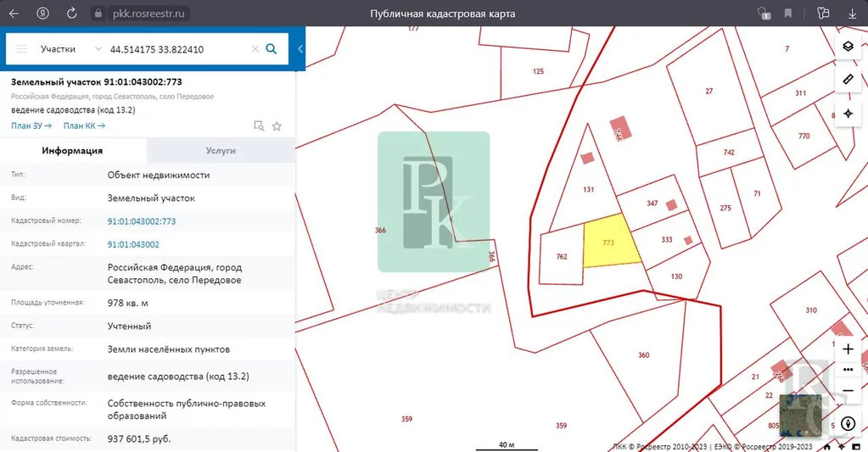868x452 pixels.
Task: Select the ruler measurement tool
Action: 848,80
